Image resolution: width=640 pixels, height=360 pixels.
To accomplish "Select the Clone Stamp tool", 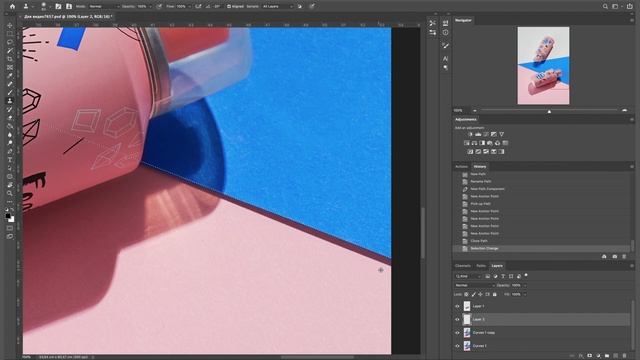I will pyautogui.click(x=10, y=101).
